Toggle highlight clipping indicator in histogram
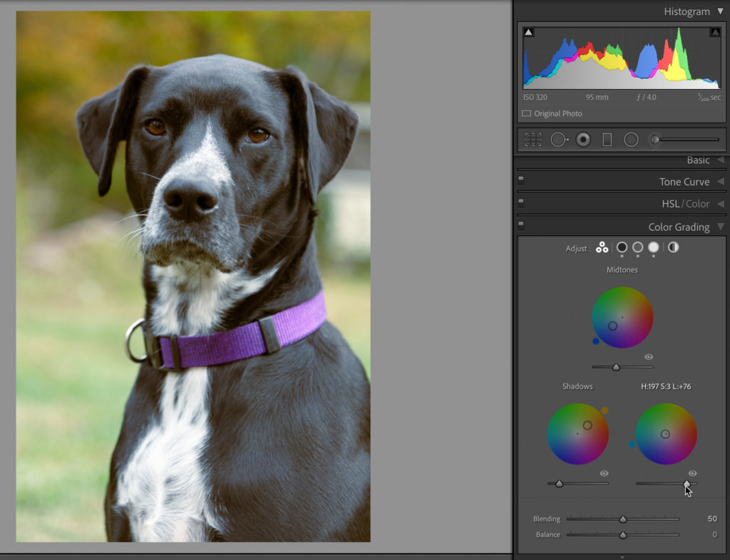Viewport: 730px width, 560px height. coord(714,32)
